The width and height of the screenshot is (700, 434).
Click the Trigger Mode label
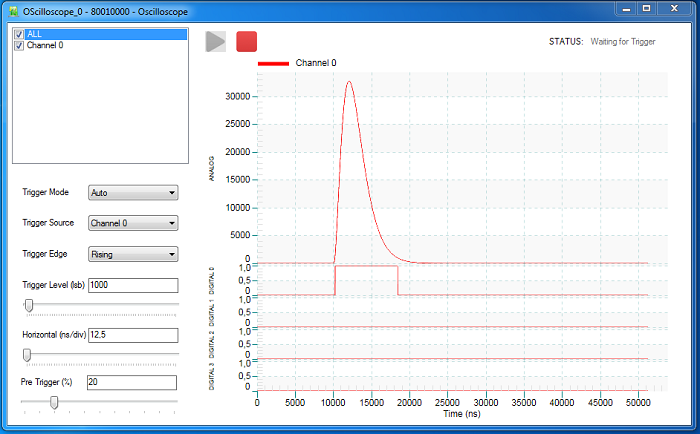click(x=46, y=192)
